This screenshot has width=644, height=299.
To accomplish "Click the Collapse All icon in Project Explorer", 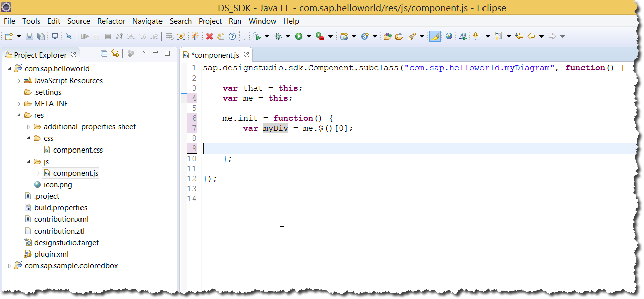I will (x=104, y=54).
